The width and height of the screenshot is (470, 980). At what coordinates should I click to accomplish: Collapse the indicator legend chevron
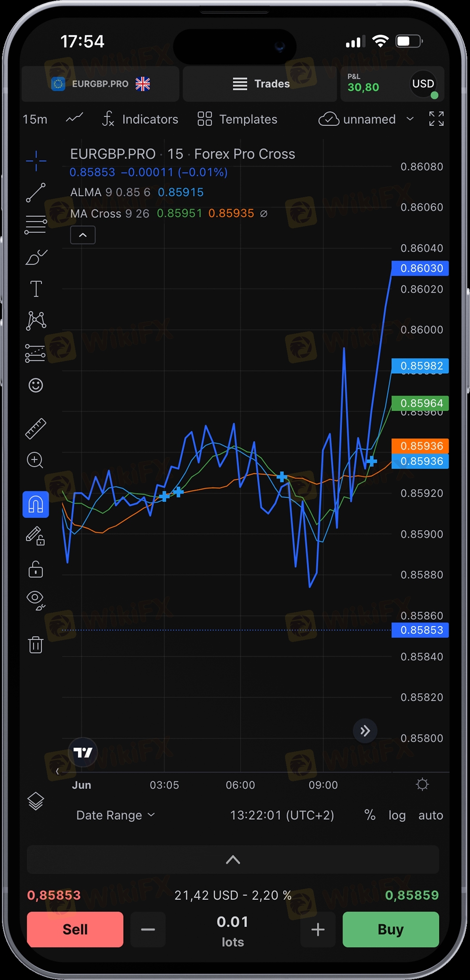click(83, 235)
